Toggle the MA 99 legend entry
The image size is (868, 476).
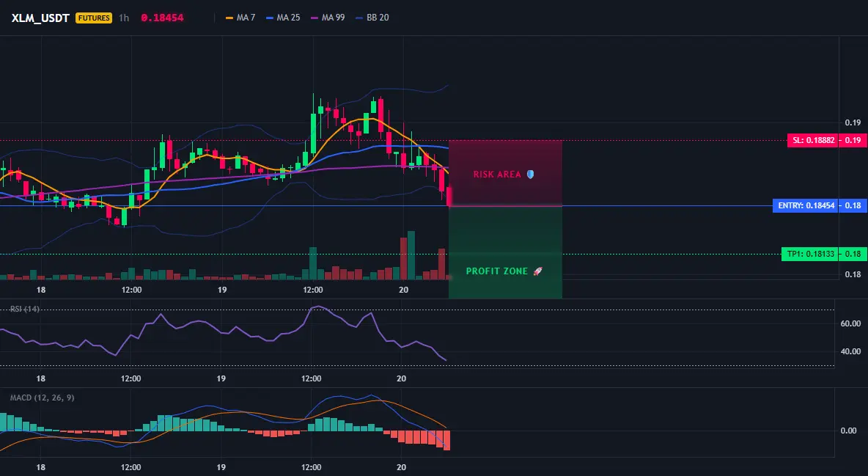click(328, 18)
